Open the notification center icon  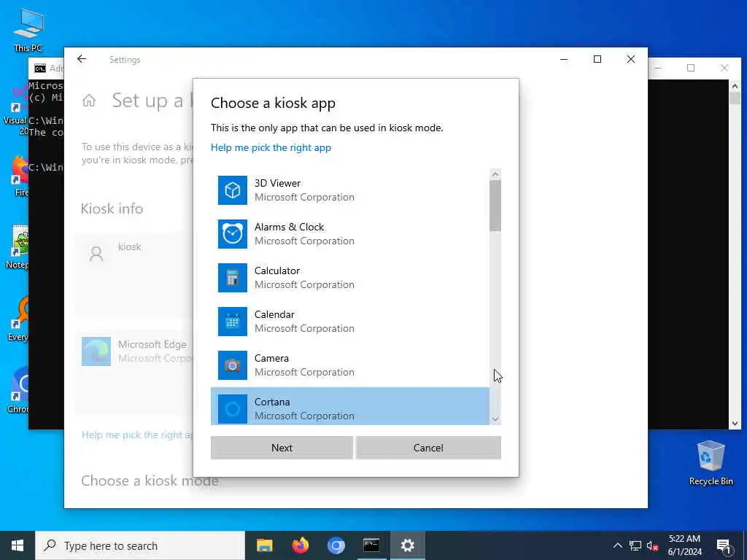coord(724,545)
